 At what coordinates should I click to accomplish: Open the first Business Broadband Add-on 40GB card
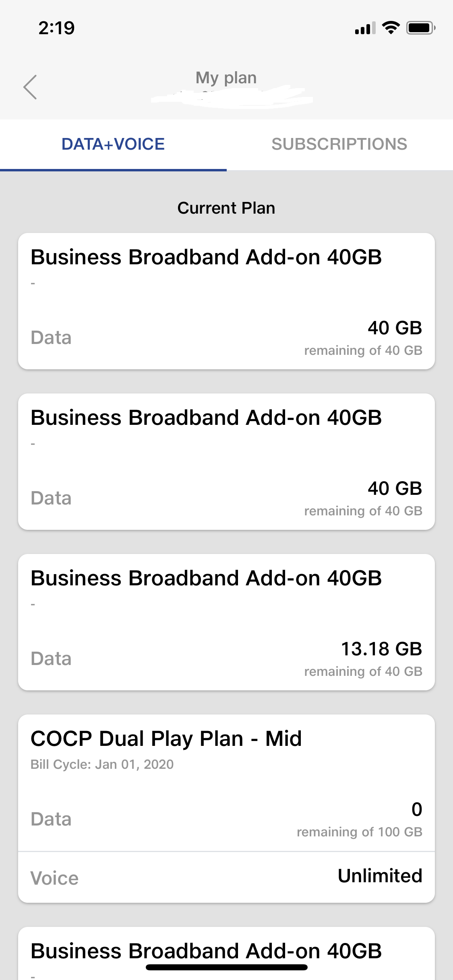(226, 301)
